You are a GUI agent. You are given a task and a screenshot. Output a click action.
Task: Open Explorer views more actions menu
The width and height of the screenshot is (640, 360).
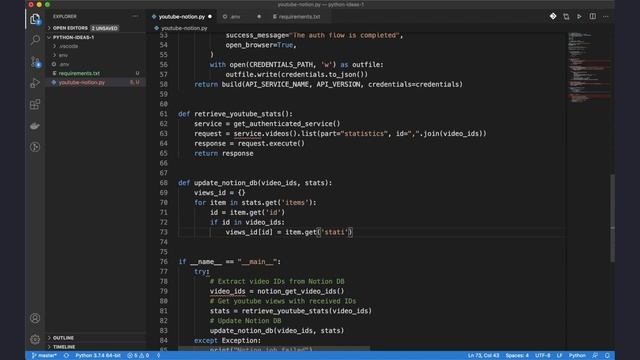pos(135,16)
